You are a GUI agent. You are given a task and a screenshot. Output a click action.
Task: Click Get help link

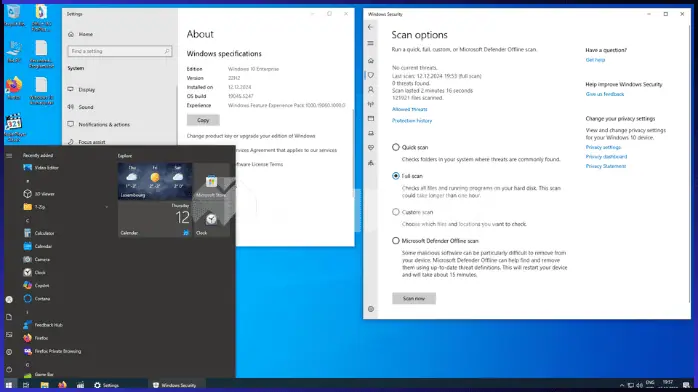[595, 60]
